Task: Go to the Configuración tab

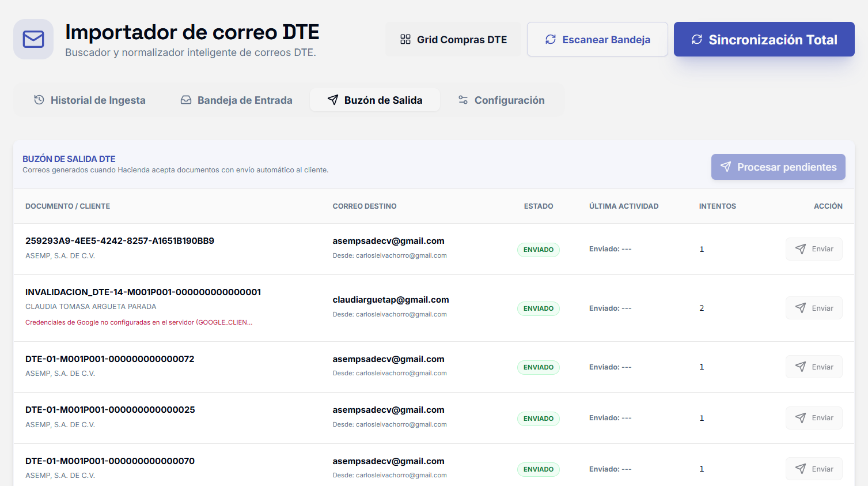Action: pos(501,100)
